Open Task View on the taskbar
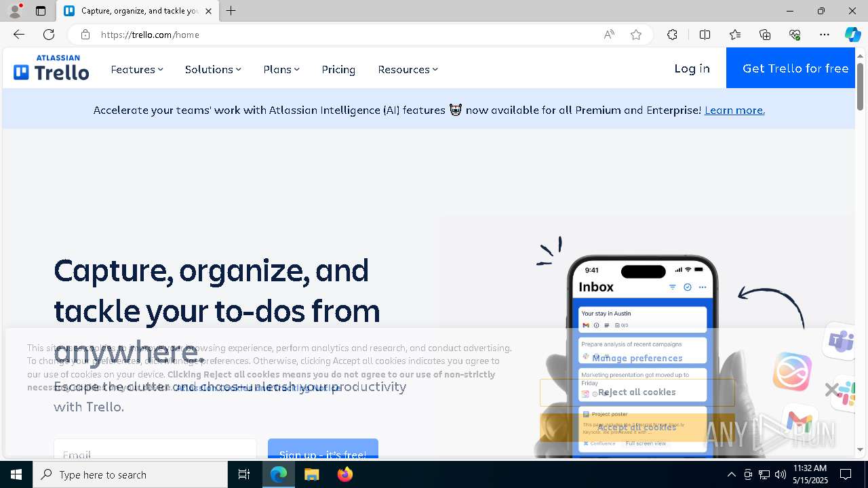The image size is (868, 488). [x=244, y=474]
